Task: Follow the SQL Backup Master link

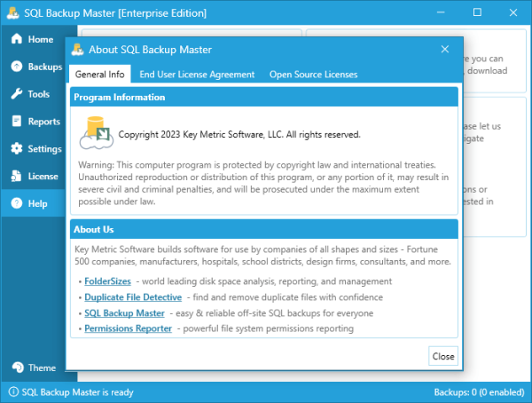Action: 124,313
